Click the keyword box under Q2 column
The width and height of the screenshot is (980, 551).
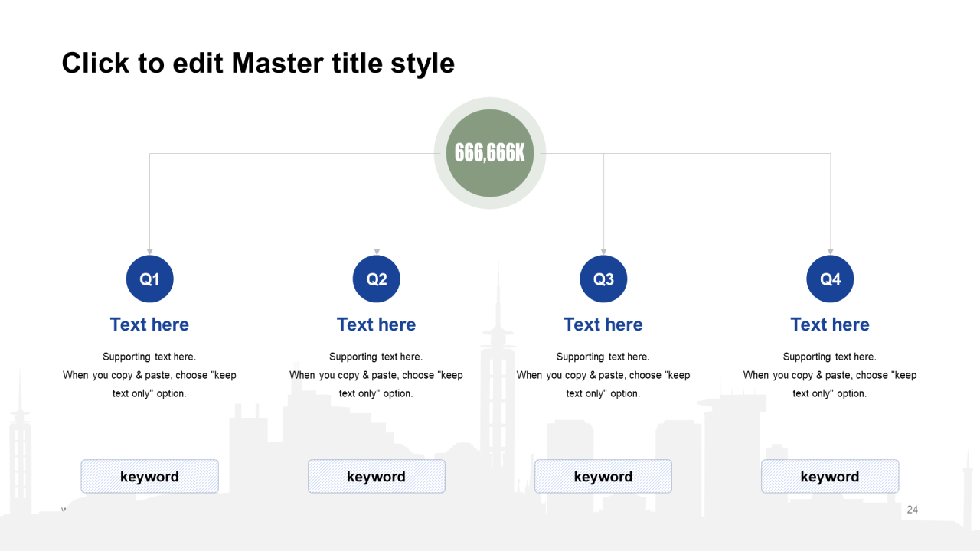pyautogui.click(x=376, y=477)
